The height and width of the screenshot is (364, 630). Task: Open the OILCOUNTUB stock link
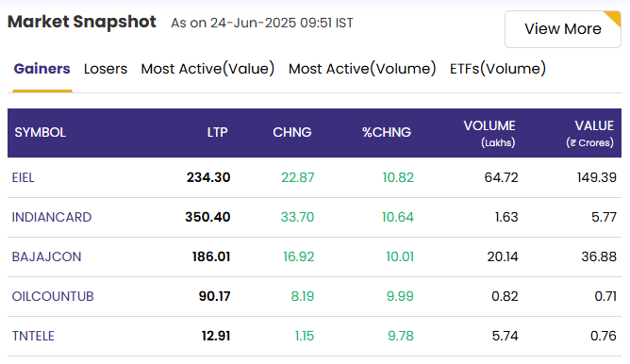click(53, 296)
